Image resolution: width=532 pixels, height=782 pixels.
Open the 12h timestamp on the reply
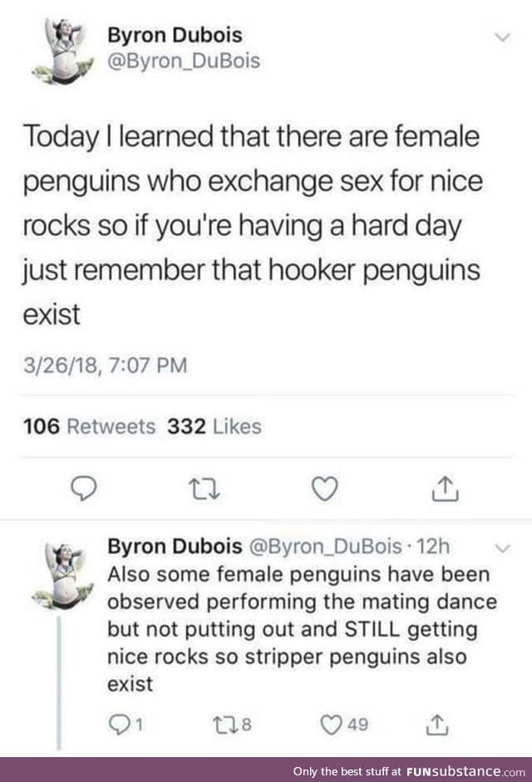pyautogui.click(x=435, y=546)
